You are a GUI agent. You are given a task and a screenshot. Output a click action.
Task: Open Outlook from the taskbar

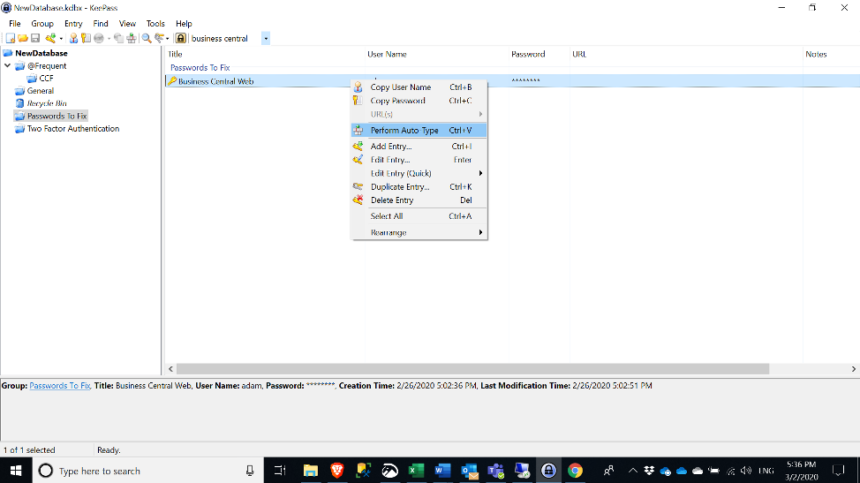click(469, 470)
